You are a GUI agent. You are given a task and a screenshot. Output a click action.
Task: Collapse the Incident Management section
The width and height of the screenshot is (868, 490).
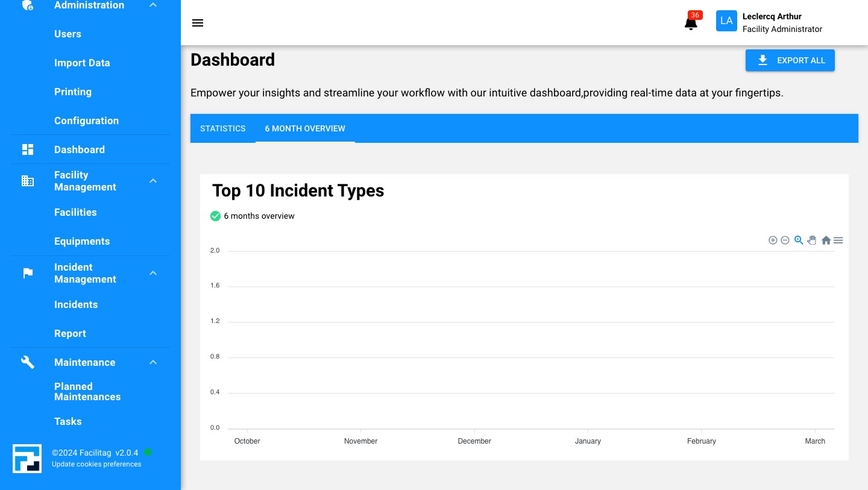click(x=153, y=273)
